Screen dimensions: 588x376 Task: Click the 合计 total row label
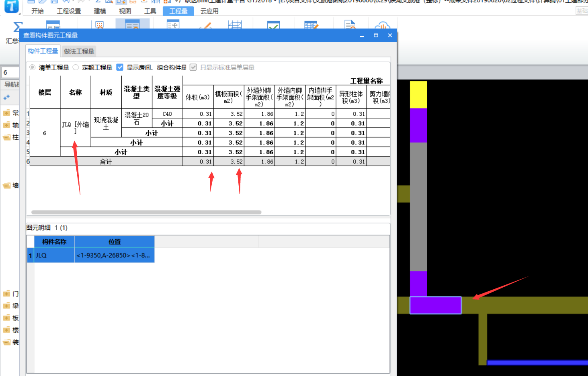tap(106, 161)
